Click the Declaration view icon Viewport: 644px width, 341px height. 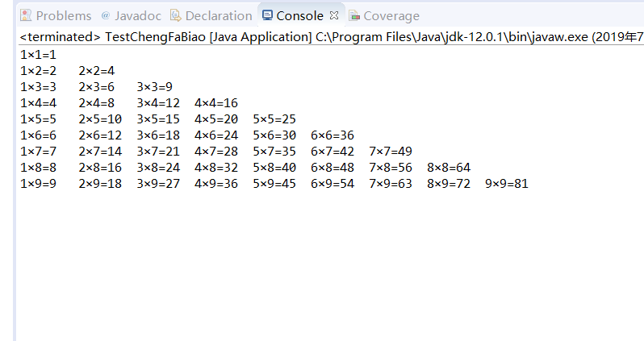[x=176, y=15]
